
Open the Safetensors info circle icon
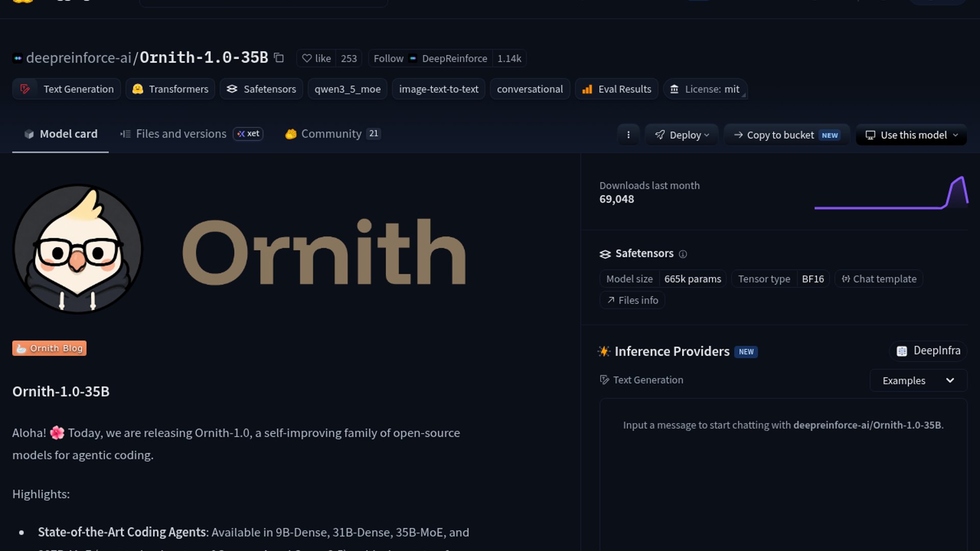click(683, 254)
